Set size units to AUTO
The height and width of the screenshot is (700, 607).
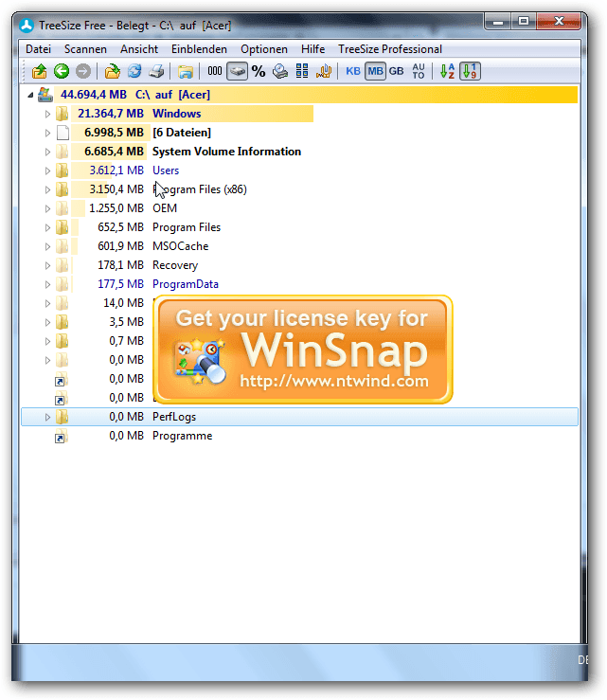point(419,71)
